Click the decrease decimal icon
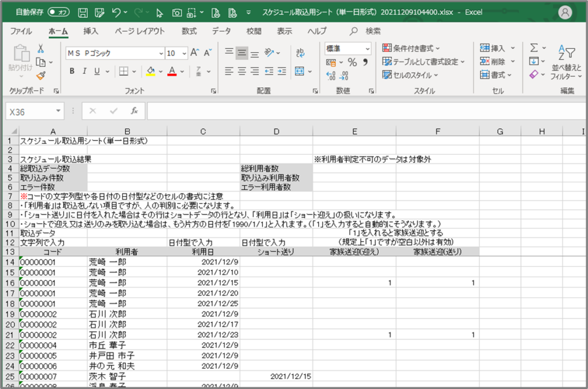This screenshot has height=389, width=588. click(x=343, y=76)
